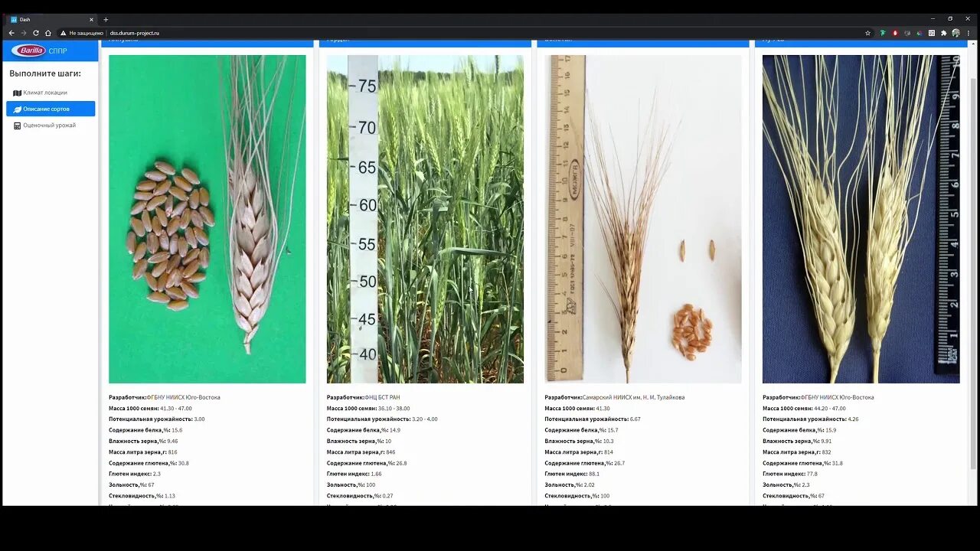Click 'Потенциальная урожайность: 4.26'

[811, 419]
